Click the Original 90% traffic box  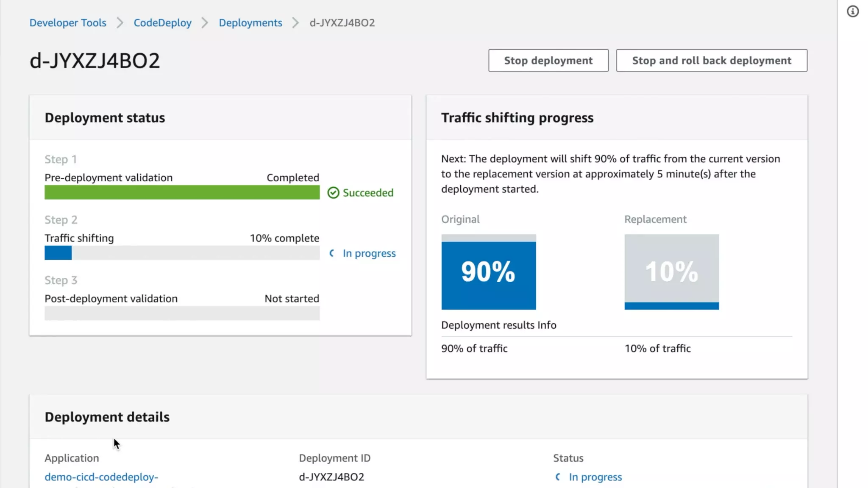point(488,272)
